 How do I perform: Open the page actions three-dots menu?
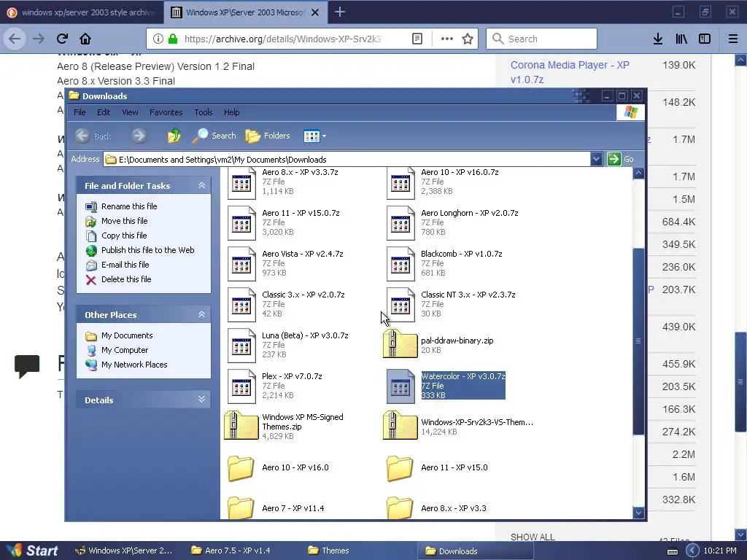[447, 39]
